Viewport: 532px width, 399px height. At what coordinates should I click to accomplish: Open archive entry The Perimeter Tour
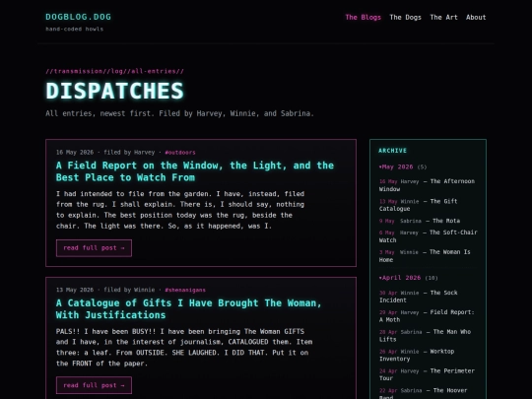click(x=427, y=374)
